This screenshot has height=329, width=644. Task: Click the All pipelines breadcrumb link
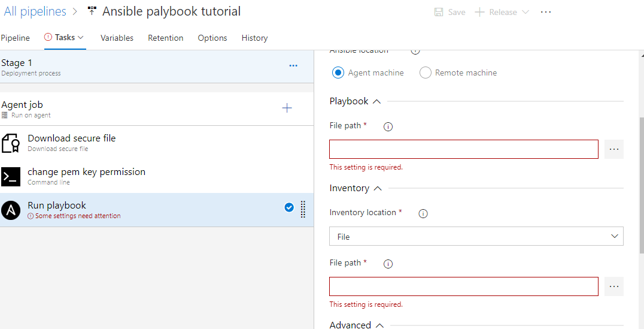[35, 11]
